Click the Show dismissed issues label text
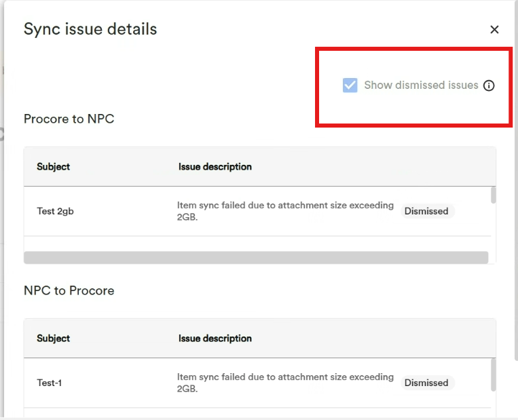The image size is (518, 420). click(421, 85)
